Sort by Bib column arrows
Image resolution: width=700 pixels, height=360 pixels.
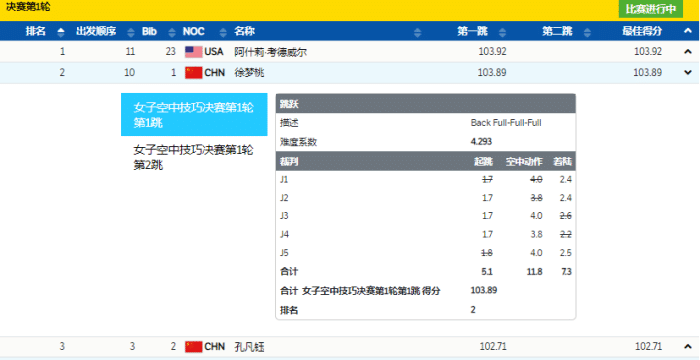pos(172,32)
